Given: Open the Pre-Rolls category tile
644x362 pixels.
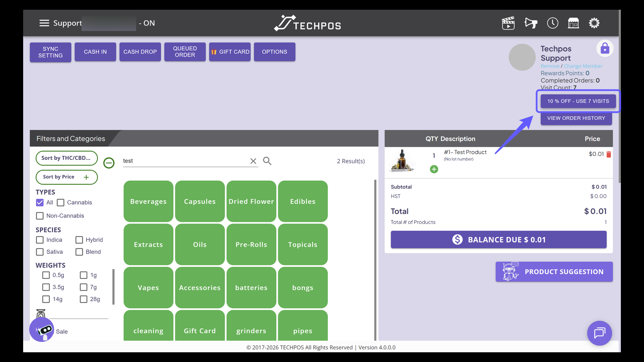Looking at the screenshot, I should (251, 244).
